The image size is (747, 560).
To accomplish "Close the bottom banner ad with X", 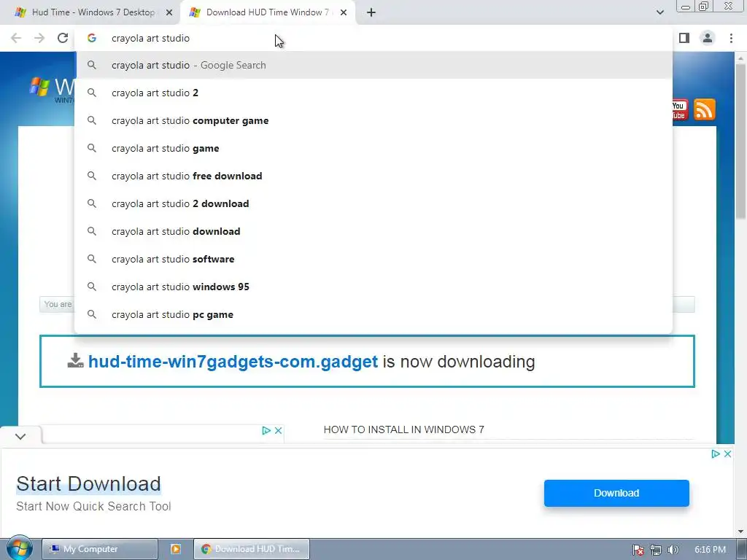I will point(727,454).
